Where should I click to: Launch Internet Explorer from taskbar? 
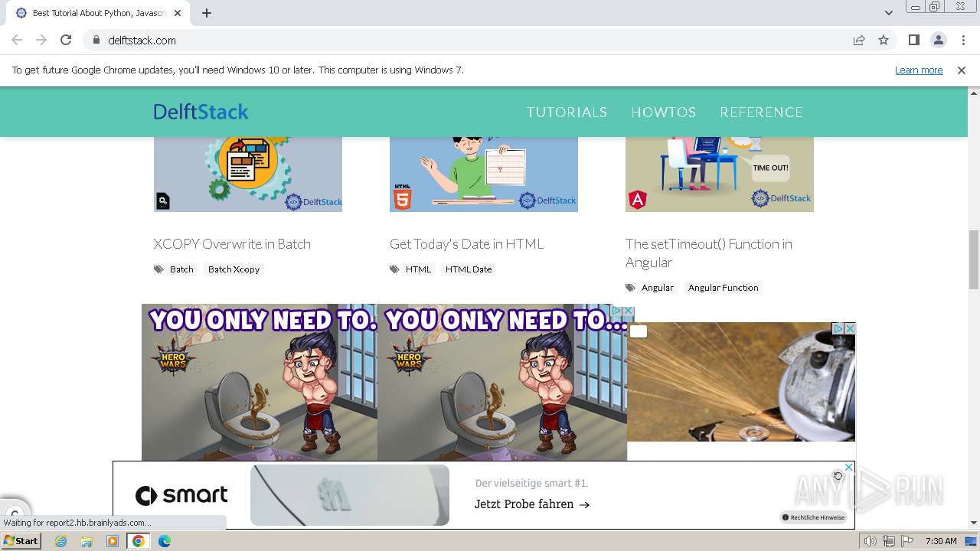click(x=61, y=541)
